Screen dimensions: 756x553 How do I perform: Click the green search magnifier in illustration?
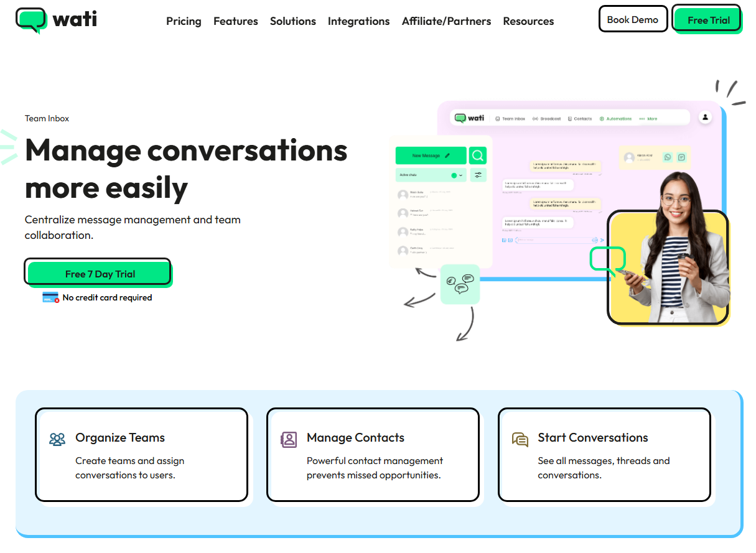pos(478,156)
